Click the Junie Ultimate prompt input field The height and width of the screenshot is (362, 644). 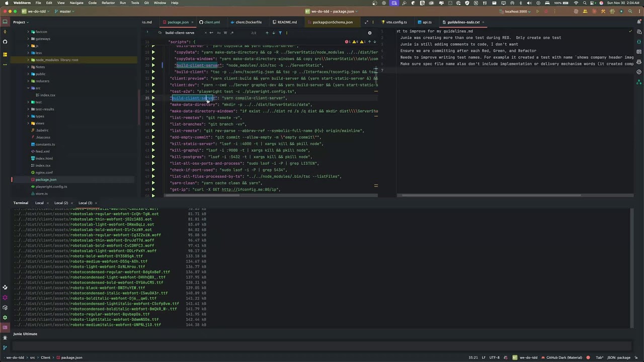[x=322, y=346]
